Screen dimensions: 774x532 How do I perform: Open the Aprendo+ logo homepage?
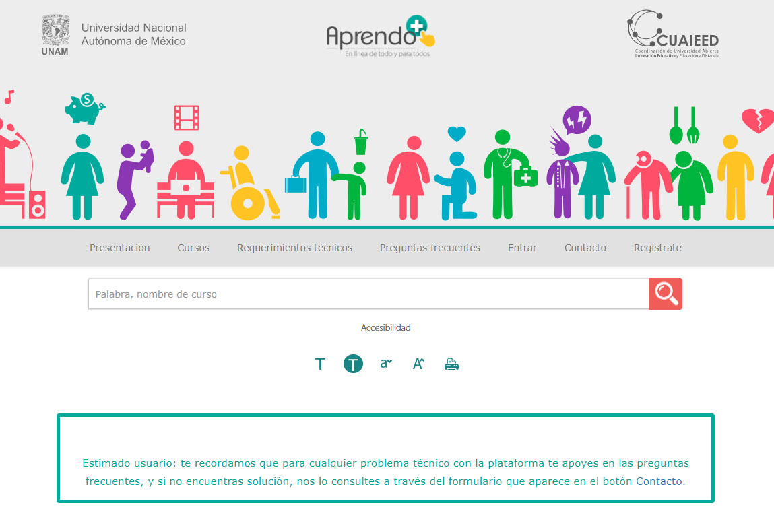click(381, 36)
